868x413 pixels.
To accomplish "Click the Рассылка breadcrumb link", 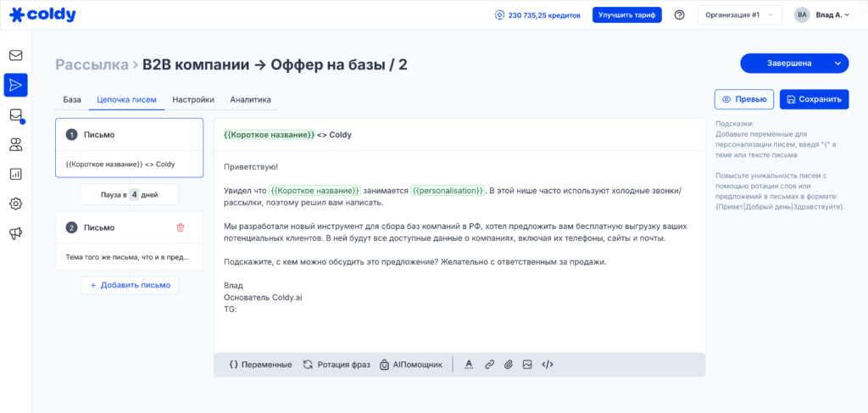I will [92, 64].
